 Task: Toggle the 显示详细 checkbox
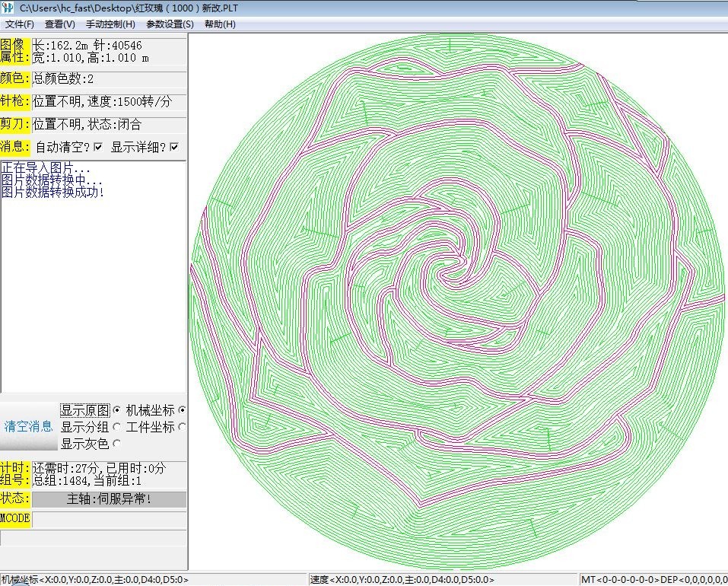(x=174, y=147)
